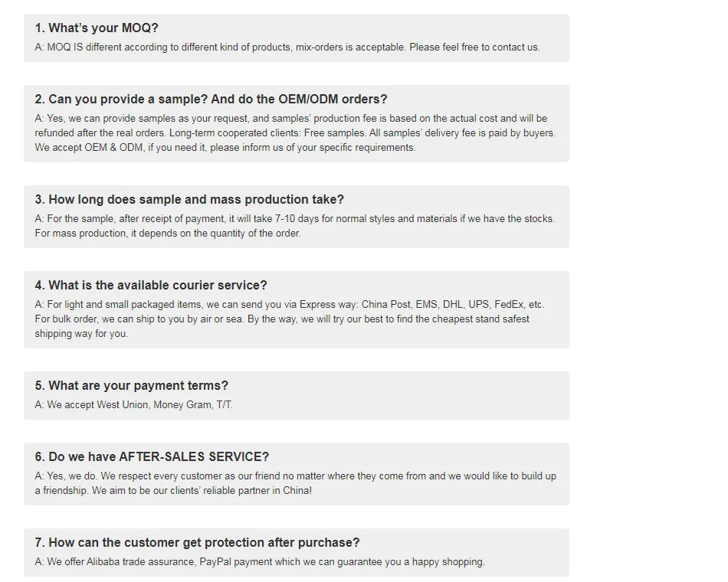Screen dimensions: 728x582
Task: Click the sentence 'For mass production, it depends'
Action: tap(168, 233)
